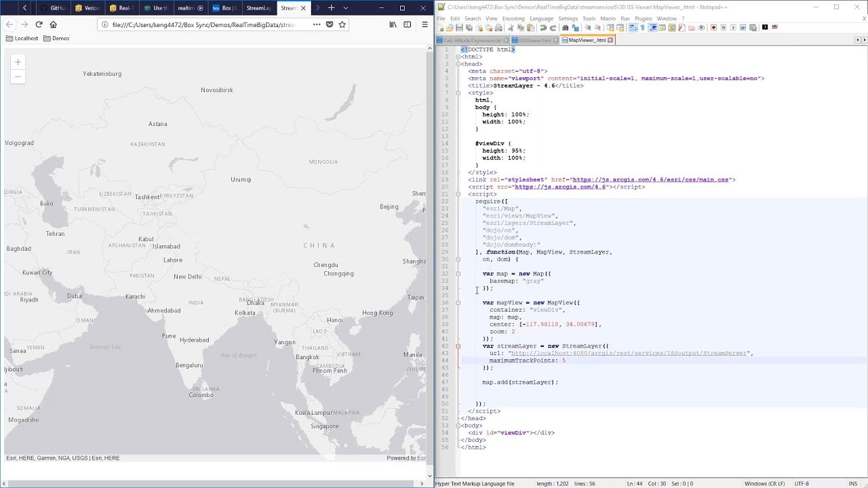Toggle Synchronize Vertical Scrolling icon
Viewport: 868px width, 488px height.
click(x=610, y=28)
